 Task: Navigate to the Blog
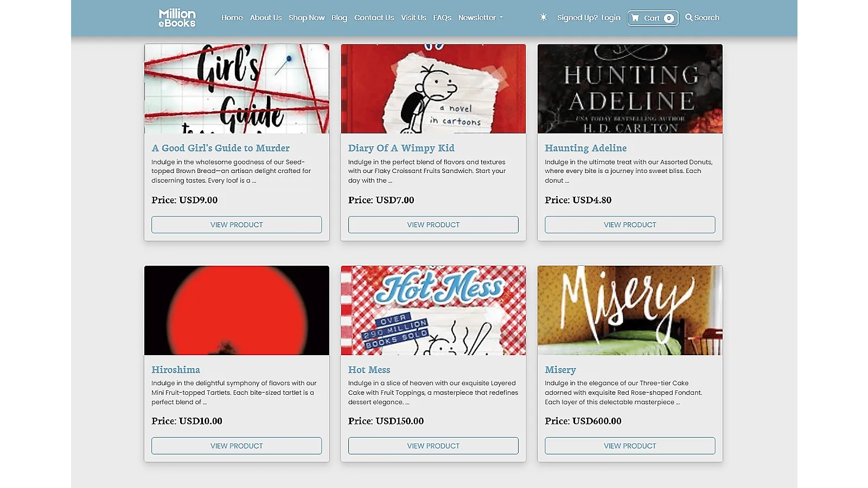click(x=339, y=17)
